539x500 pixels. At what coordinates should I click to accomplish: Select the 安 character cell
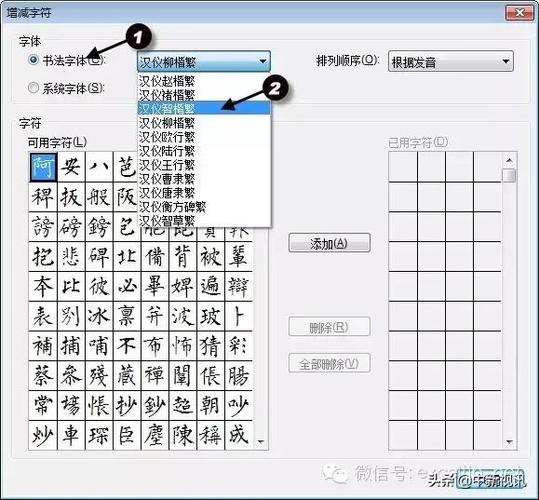click(x=71, y=167)
